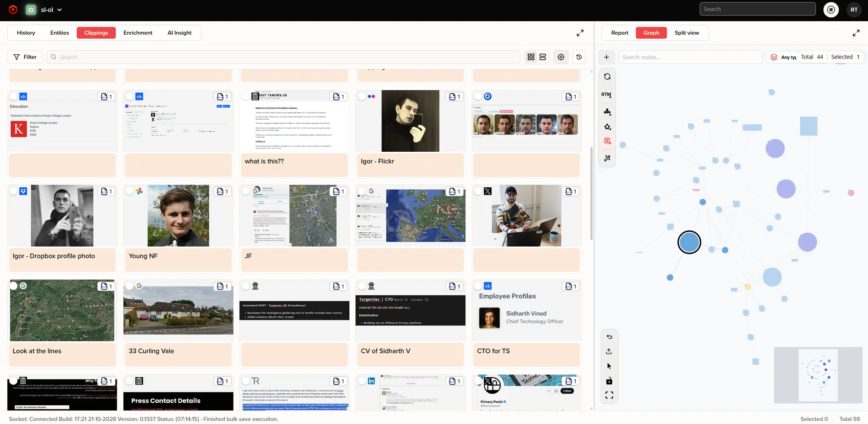The width and height of the screenshot is (868, 424).
Task: Undo the last graph action
Action: pos(609,337)
